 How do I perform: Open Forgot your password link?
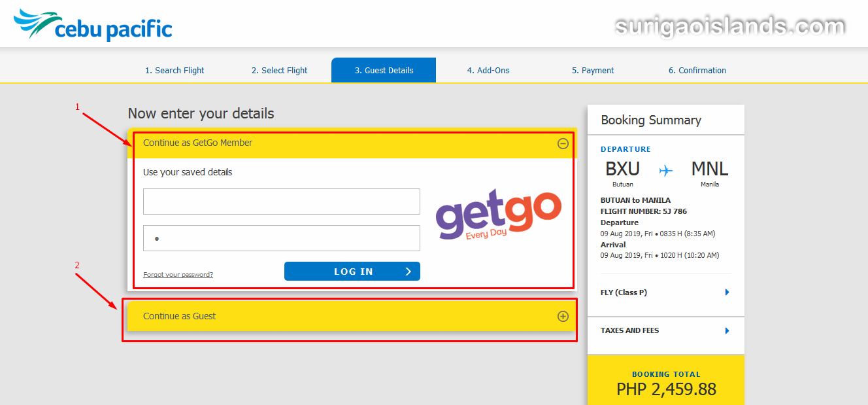pyautogui.click(x=178, y=275)
